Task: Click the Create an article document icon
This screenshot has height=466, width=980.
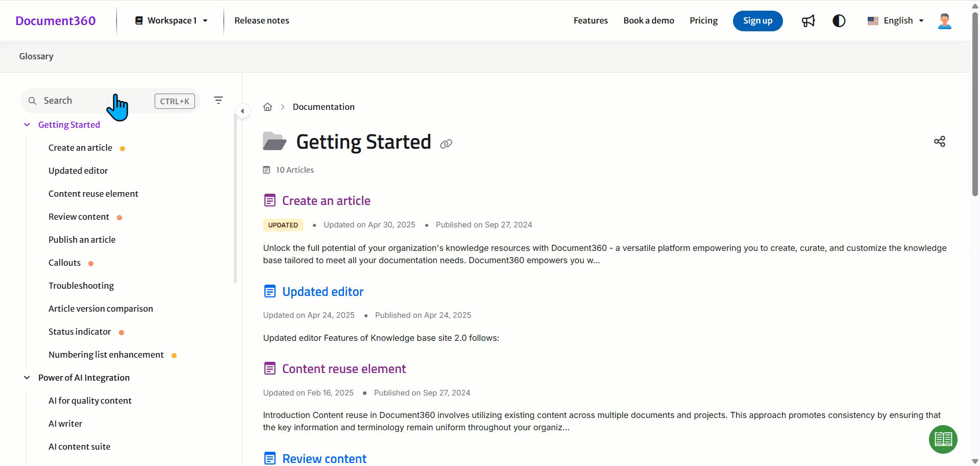Action: tap(269, 200)
